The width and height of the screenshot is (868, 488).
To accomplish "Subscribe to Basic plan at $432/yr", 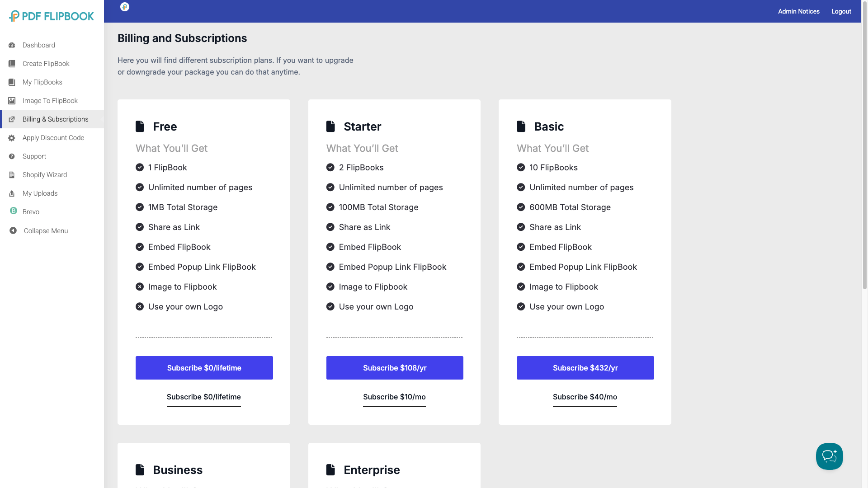I will (x=585, y=368).
